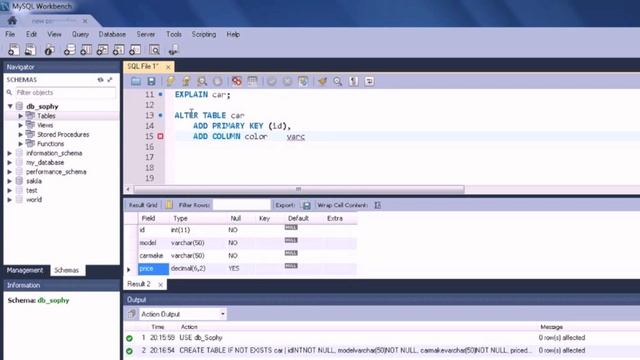This screenshot has height=360, width=640.
Task: Focus the Filter objects search field
Action: coord(65,93)
